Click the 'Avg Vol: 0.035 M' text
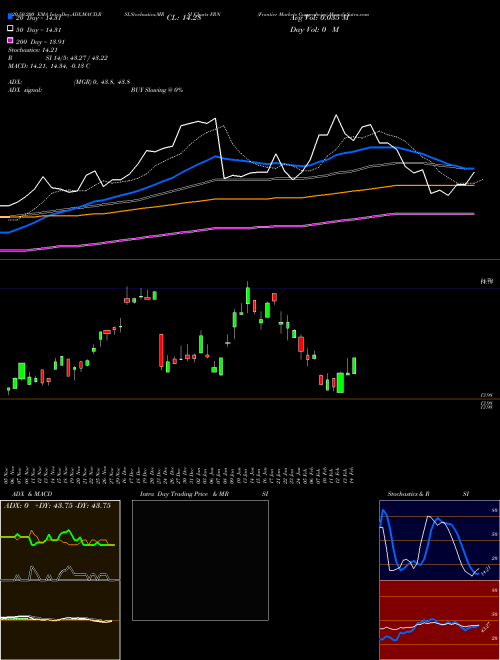 [319, 18]
